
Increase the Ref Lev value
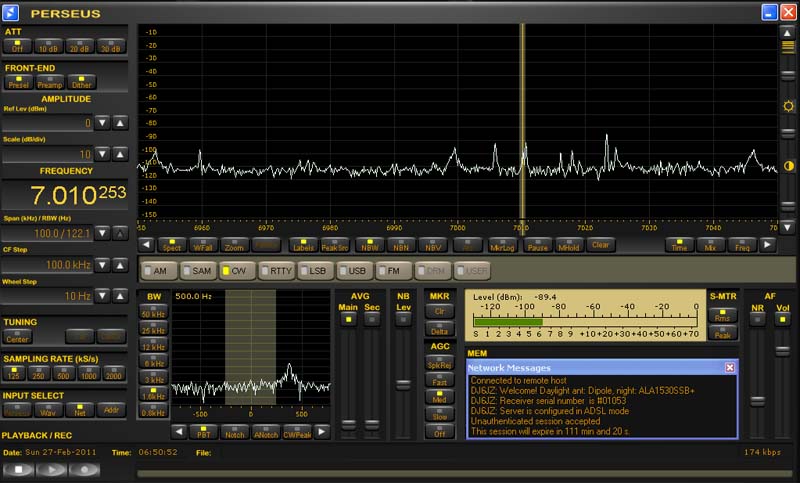tap(120, 123)
